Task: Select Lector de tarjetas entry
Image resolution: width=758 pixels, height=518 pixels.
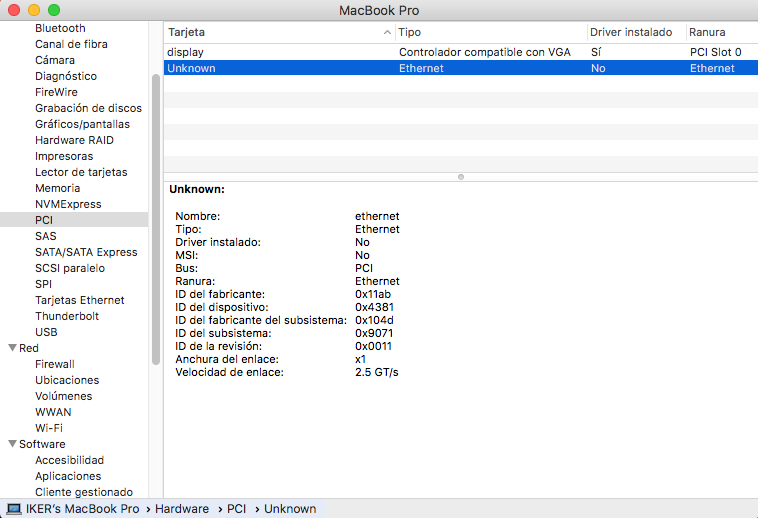Action: pos(81,172)
